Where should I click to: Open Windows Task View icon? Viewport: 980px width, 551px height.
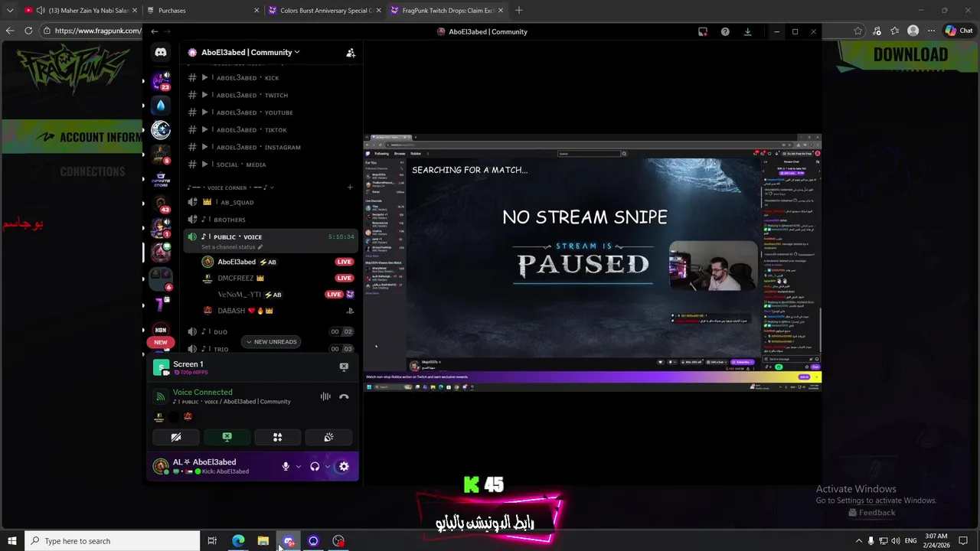(x=212, y=541)
